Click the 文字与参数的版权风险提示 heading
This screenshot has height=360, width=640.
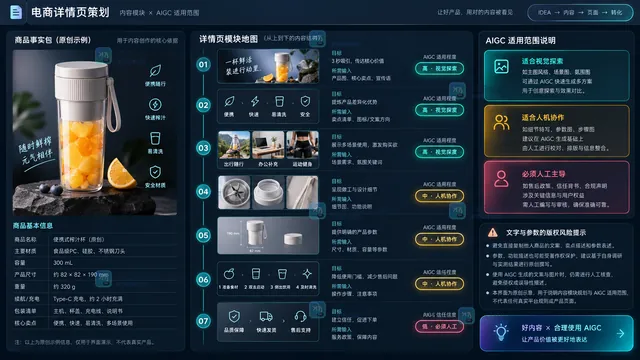coord(546,233)
